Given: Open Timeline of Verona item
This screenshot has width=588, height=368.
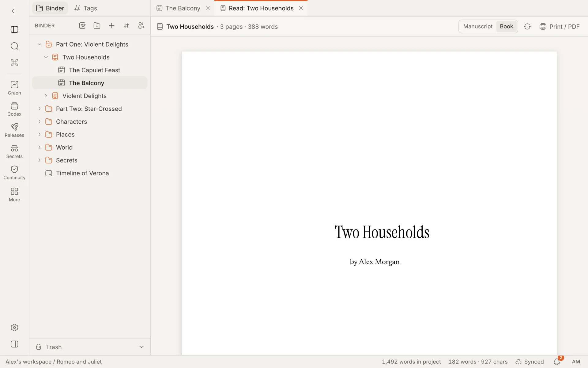Looking at the screenshot, I should point(90,173).
